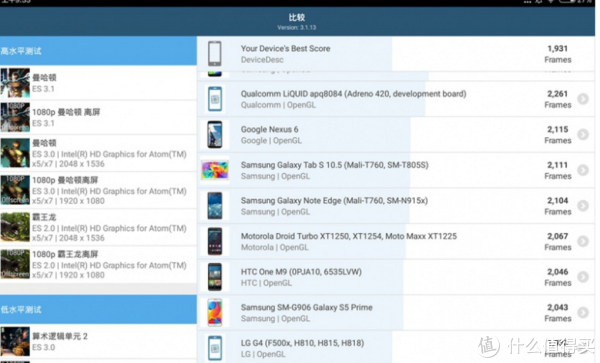Select 1080p 霸王龙离屏 test

[98, 264]
